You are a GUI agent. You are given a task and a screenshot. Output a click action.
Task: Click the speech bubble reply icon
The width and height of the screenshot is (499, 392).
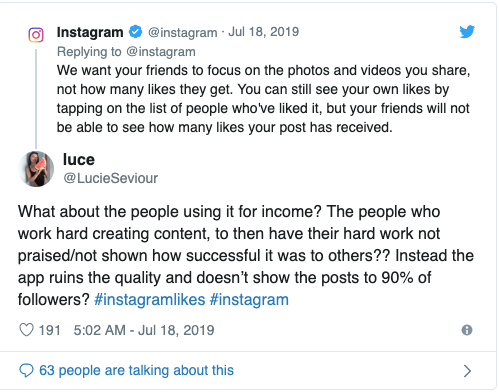click(x=26, y=370)
